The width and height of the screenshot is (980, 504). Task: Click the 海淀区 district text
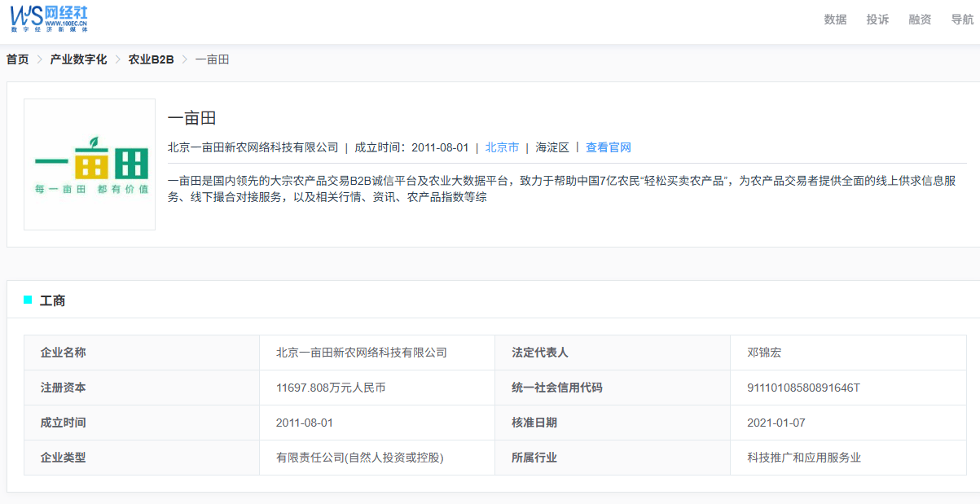pos(552,147)
